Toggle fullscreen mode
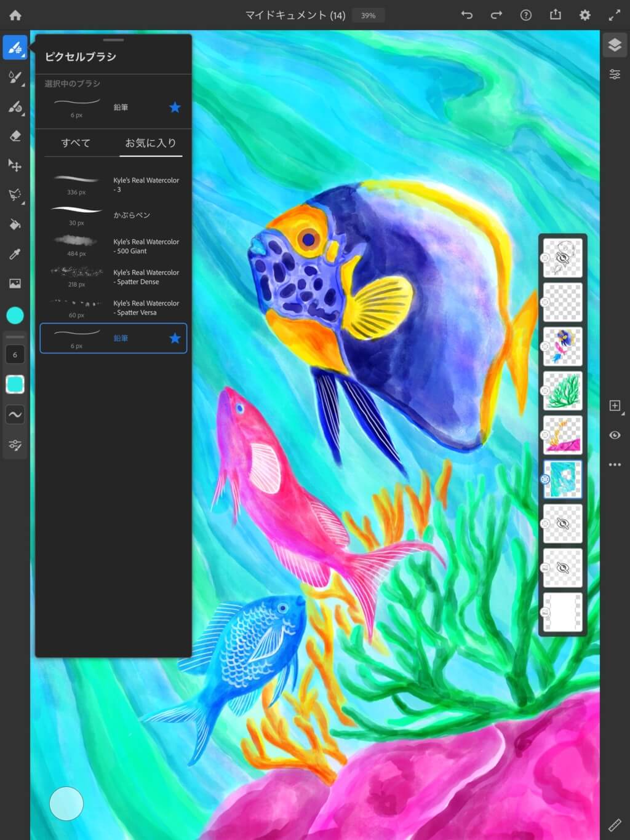The height and width of the screenshot is (840, 630). pyautogui.click(x=615, y=15)
